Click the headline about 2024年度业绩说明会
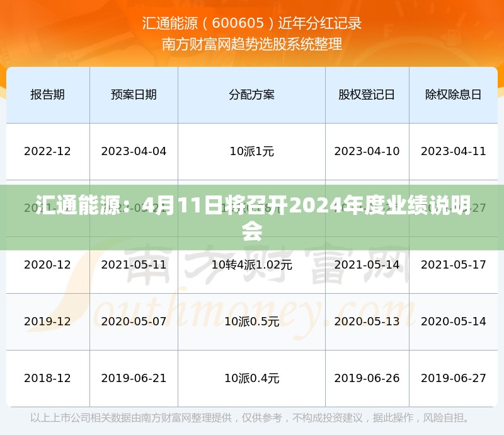504x435 pixels. [253, 218]
